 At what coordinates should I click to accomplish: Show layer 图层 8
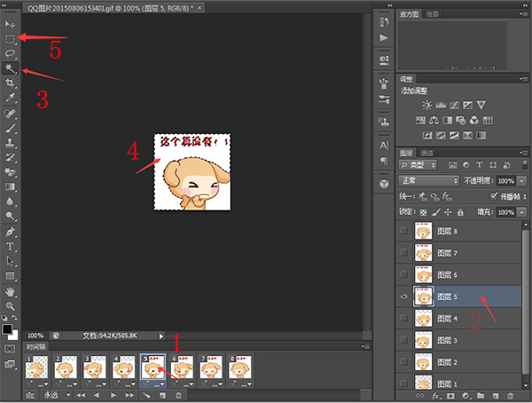pyautogui.click(x=403, y=231)
